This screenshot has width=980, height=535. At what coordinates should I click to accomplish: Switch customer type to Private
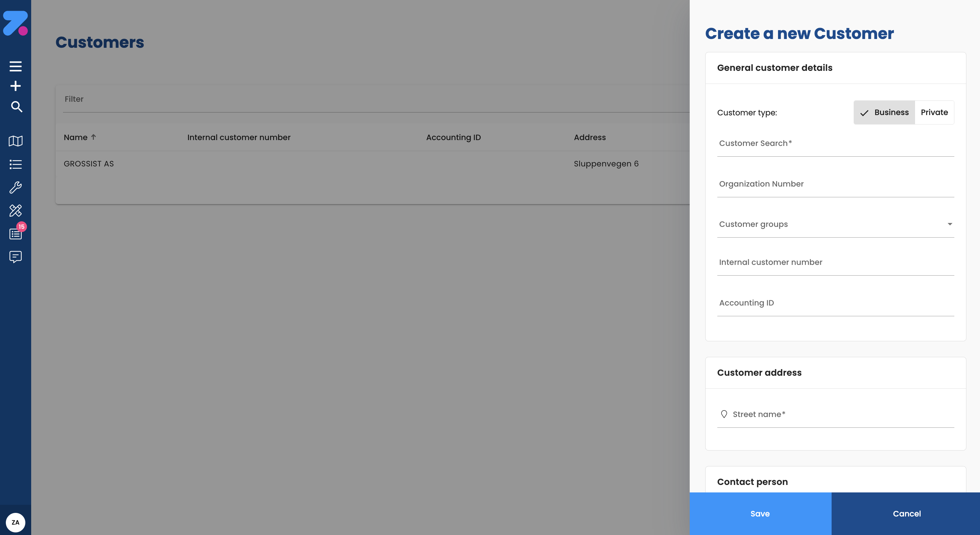pyautogui.click(x=934, y=112)
